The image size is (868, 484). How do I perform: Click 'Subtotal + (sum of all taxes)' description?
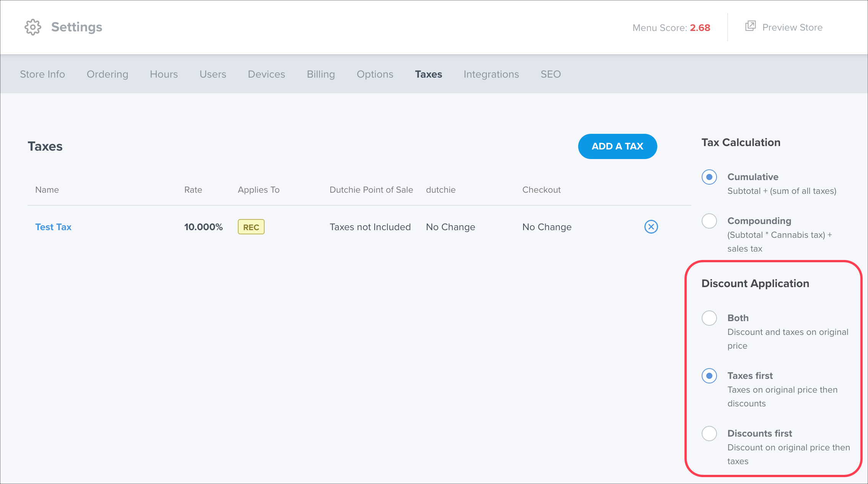782,191
